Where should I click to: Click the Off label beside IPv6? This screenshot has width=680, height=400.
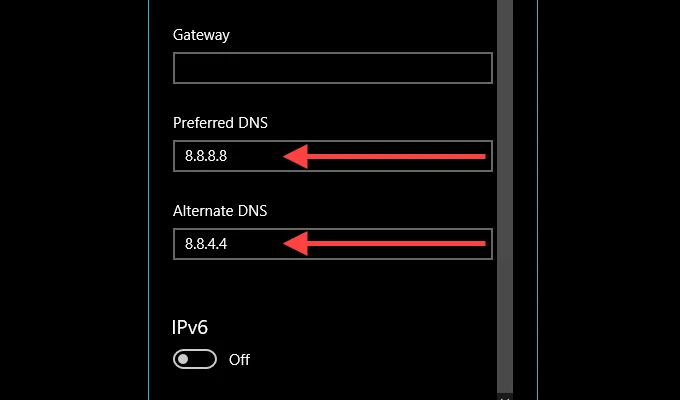[239, 360]
